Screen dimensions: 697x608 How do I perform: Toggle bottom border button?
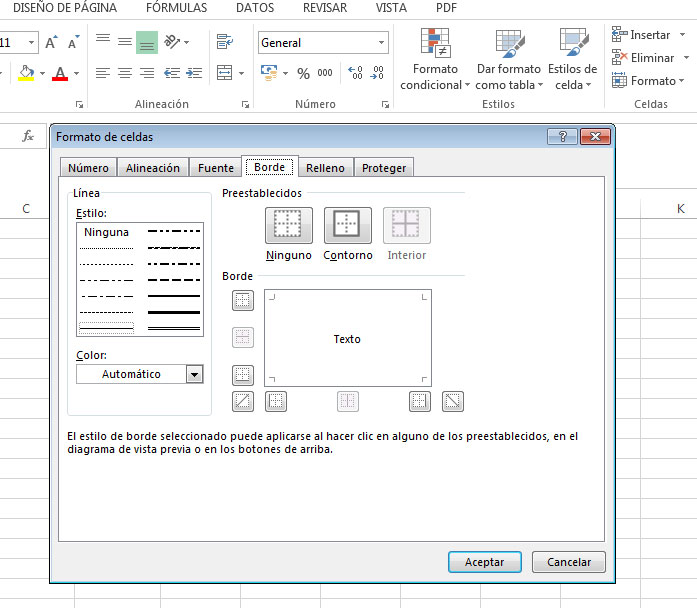coord(243,376)
